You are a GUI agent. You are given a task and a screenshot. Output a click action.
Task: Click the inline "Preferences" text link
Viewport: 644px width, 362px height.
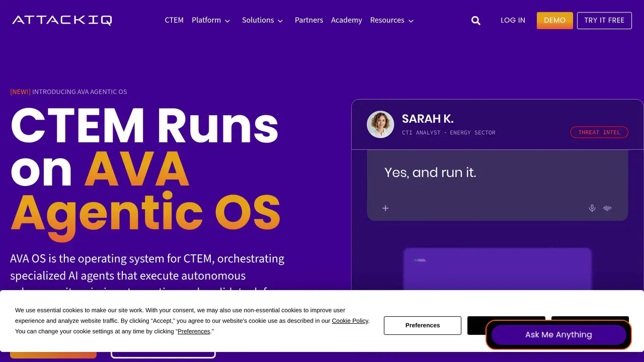(x=194, y=331)
